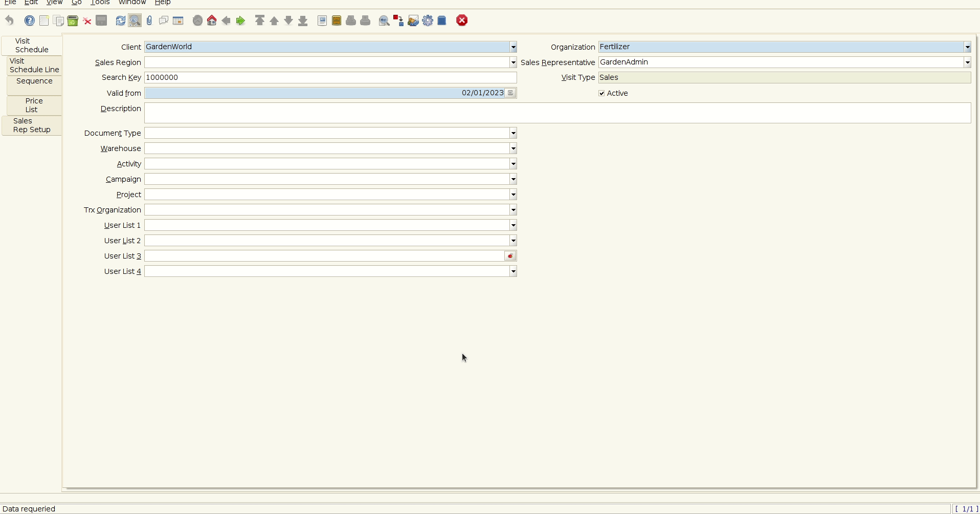Click the Print printer icon
Viewport: 980px width, 514px height.
365,20
